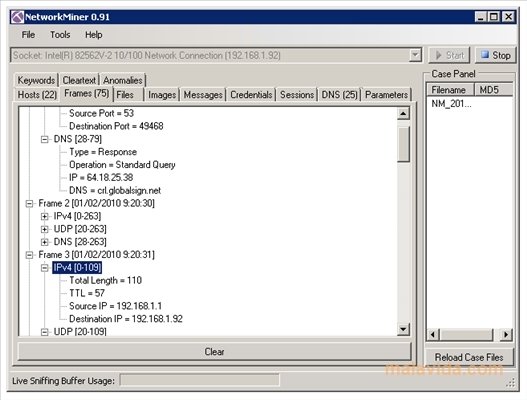This screenshot has height=400, width=527.
Task: Select the 'Total Length = 110' row
Action: pyautogui.click(x=105, y=280)
